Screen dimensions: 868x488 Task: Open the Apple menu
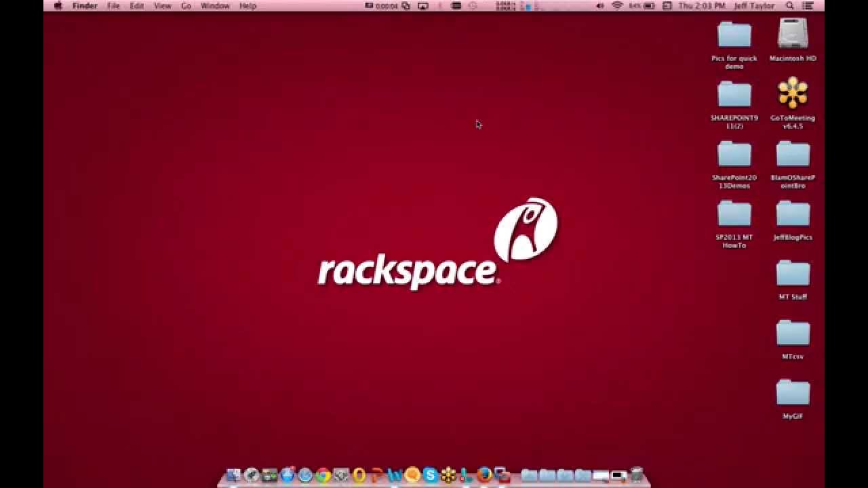click(x=58, y=5)
